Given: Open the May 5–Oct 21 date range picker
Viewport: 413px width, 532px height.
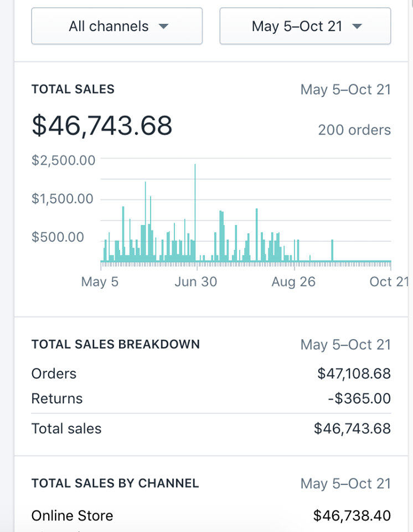Looking at the screenshot, I should (x=305, y=26).
